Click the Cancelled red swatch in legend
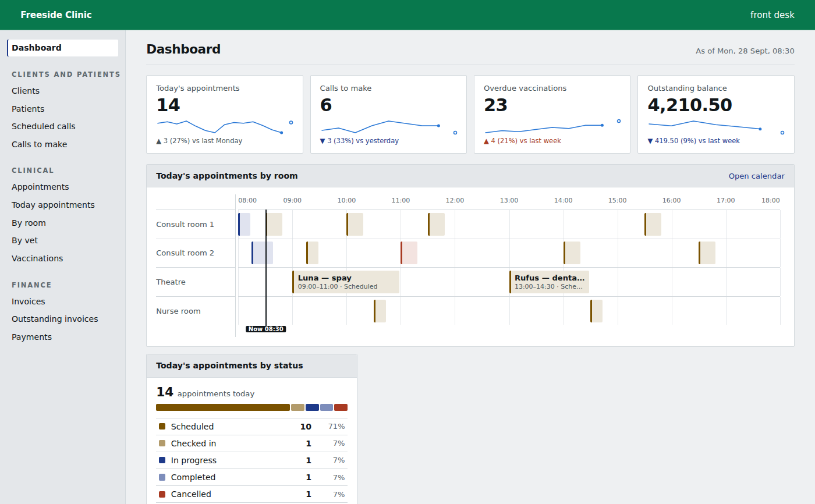The width and height of the screenshot is (815, 504). (x=162, y=494)
